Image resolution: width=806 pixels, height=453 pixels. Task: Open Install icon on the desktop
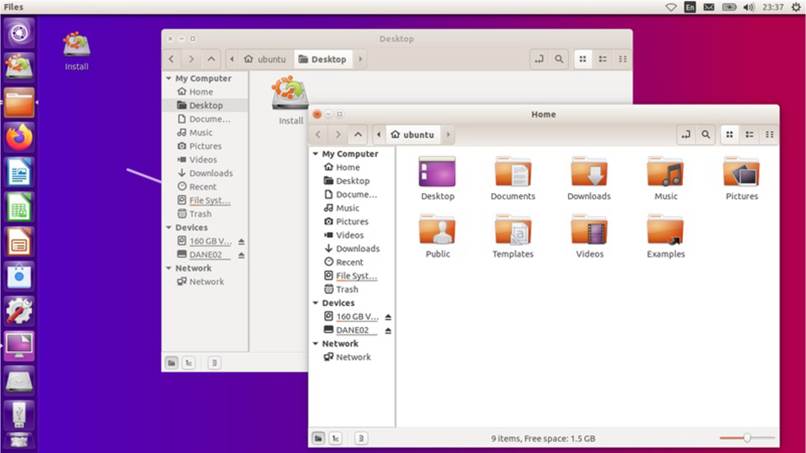77,51
